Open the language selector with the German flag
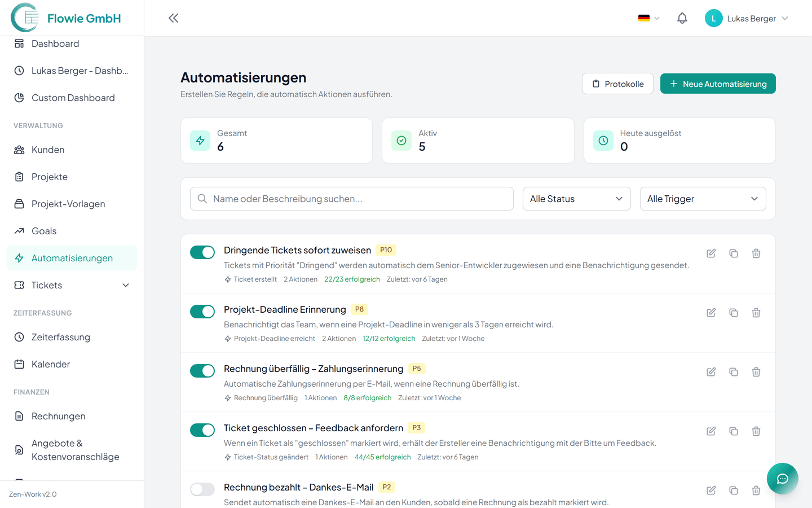Screen dimensions: 812x508 [647, 17]
